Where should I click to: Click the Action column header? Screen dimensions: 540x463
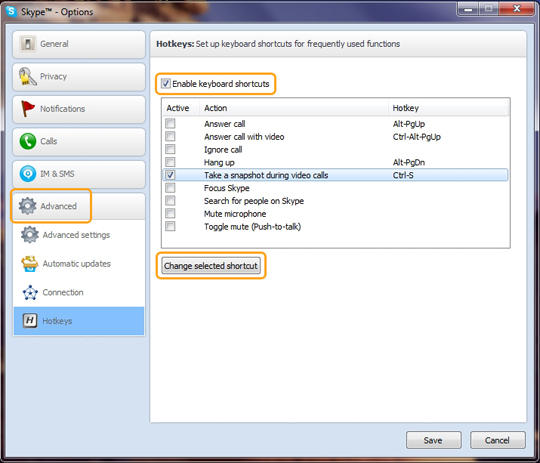pyautogui.click(x=216, y=108)
